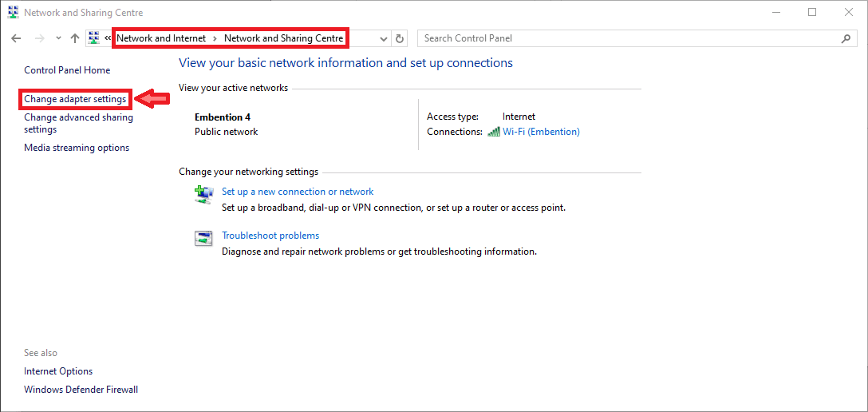This screenshot has height=412, width=868.
Task: Open Wi-Fi (Embention) connection status
Action: [541, 132]
